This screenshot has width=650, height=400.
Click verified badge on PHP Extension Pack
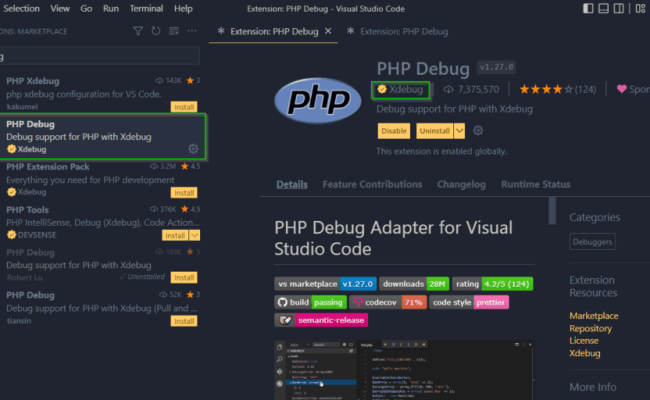point(11,192)
